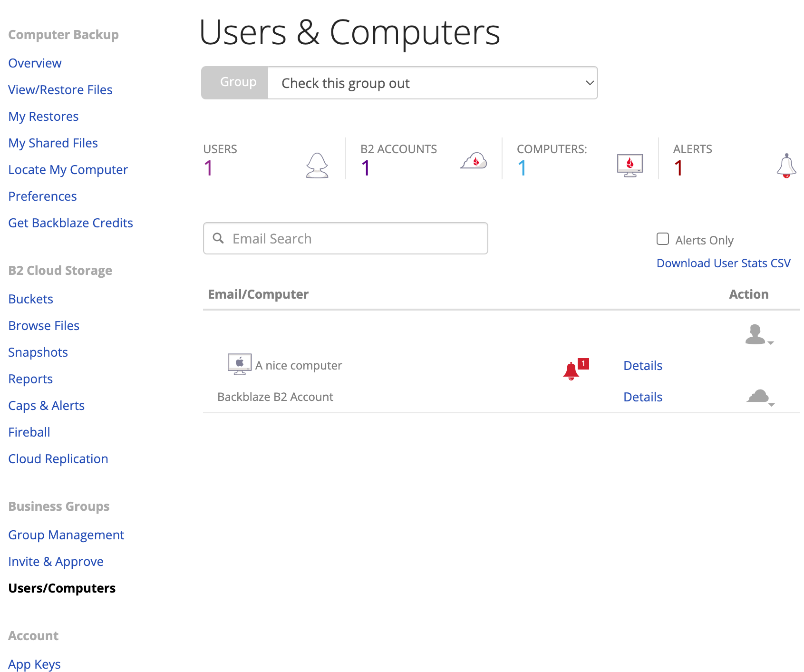The image size is (804, 672).
Task: Click the Email/Computer column header
Action: tap(258, 294)
